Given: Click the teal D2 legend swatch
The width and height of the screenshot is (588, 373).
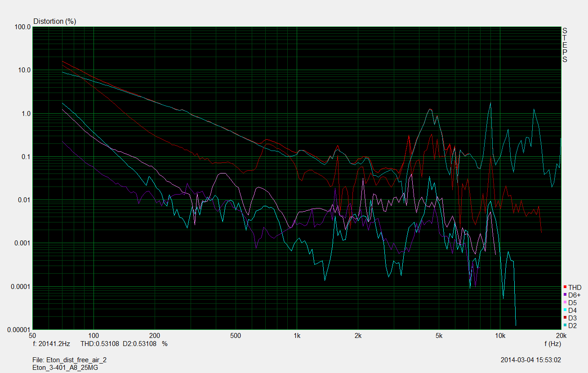Looking at the screenshot, I should point(565,325).
